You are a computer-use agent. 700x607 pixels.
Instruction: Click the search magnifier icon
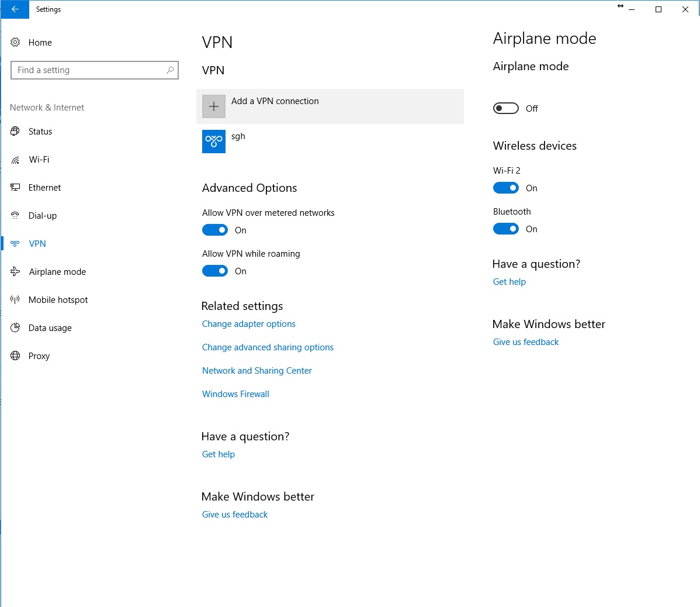point(169,70)
